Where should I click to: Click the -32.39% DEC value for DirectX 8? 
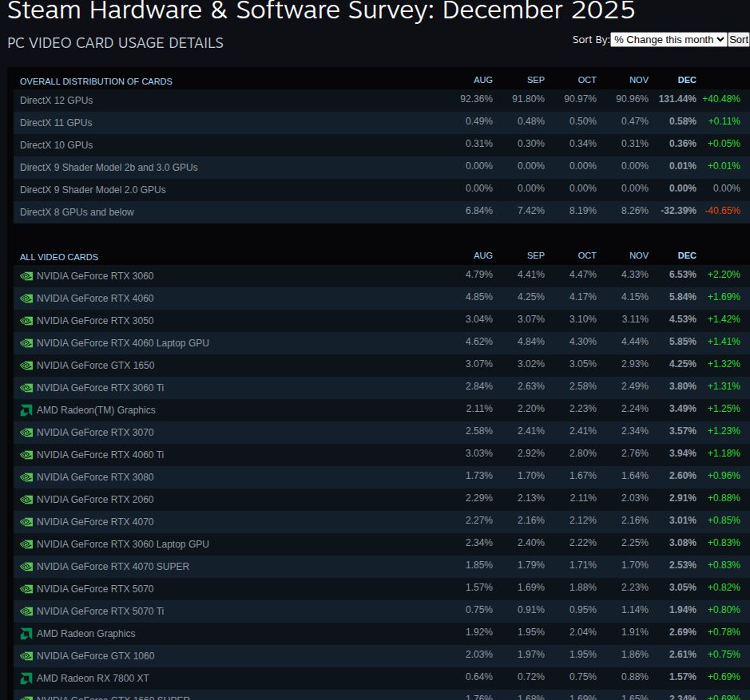pyautogui.click(x=678, y=211)
